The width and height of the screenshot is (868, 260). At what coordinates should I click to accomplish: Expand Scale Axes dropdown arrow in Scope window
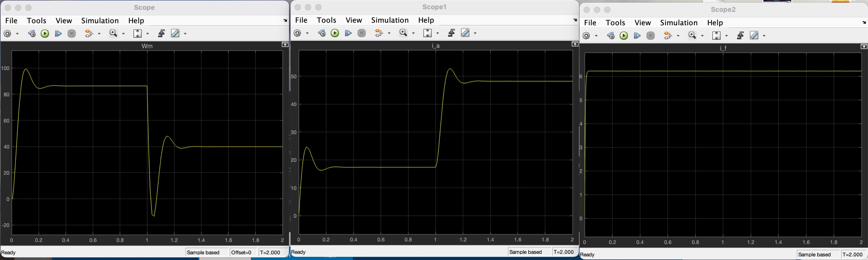click(x=148, y=34)
